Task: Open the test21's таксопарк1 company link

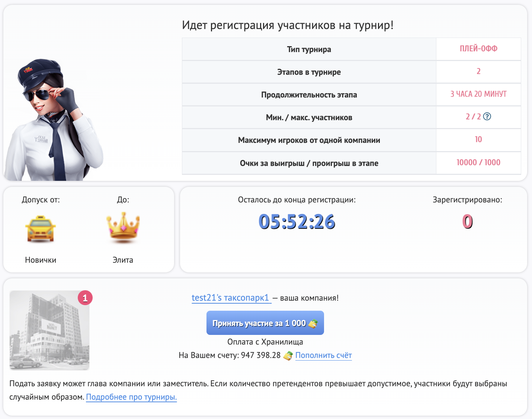Action: click(231, 298)
